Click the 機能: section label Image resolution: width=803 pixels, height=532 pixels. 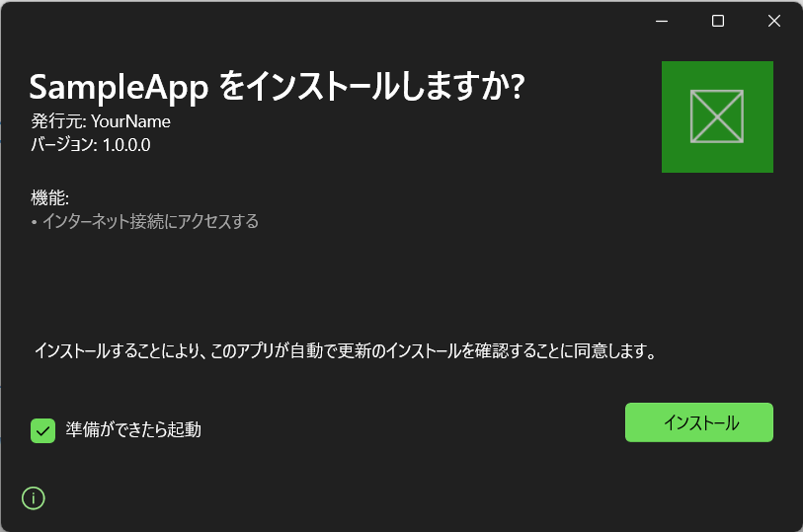click(x=49, y=197)
